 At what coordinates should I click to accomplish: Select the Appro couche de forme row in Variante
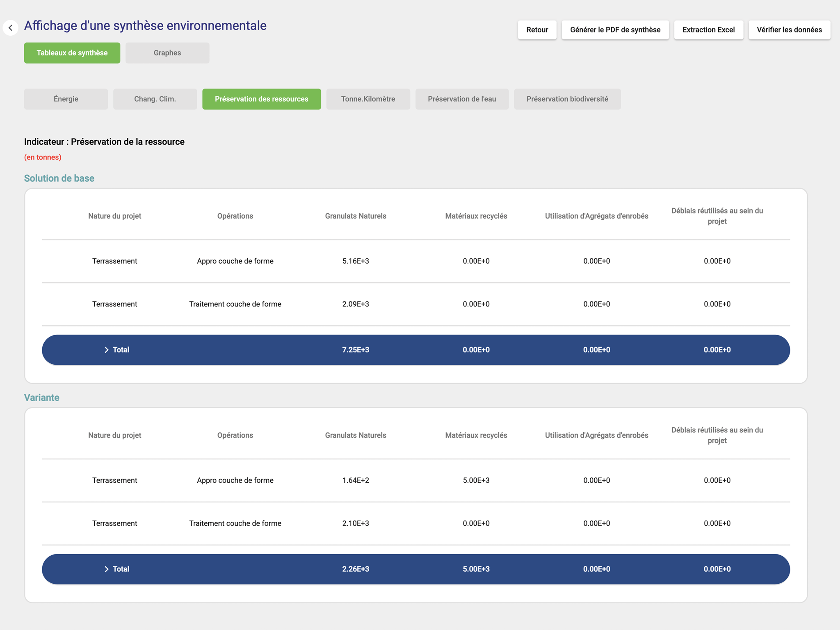pos(235,480)
